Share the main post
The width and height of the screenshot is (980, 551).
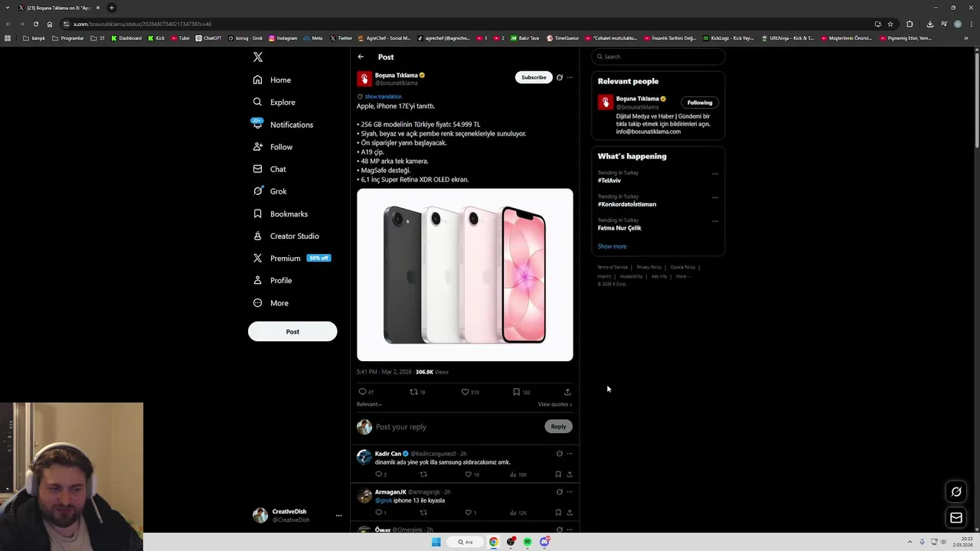click(x=567, y=392)
